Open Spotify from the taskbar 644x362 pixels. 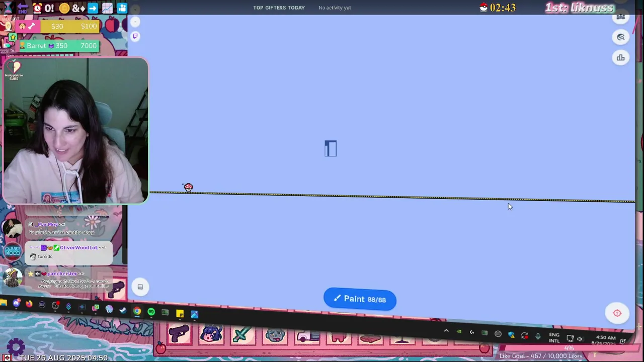pos(151,312)
